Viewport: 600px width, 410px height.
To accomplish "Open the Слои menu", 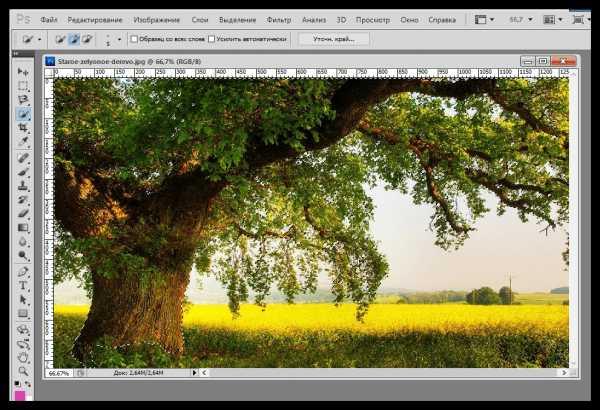I will pos(200,20).
